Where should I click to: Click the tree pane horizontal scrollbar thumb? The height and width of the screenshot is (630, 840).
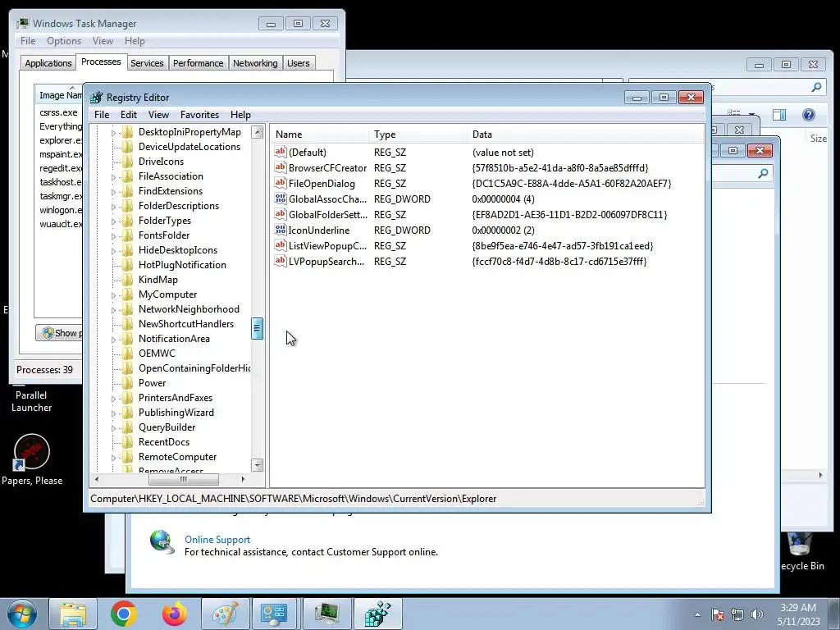point(183,479)
